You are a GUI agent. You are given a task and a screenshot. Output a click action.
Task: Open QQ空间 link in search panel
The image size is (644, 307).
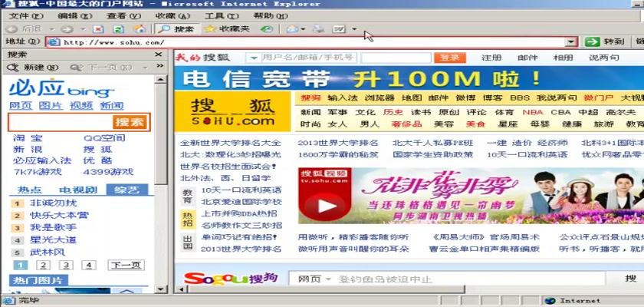tap(104, 138)
